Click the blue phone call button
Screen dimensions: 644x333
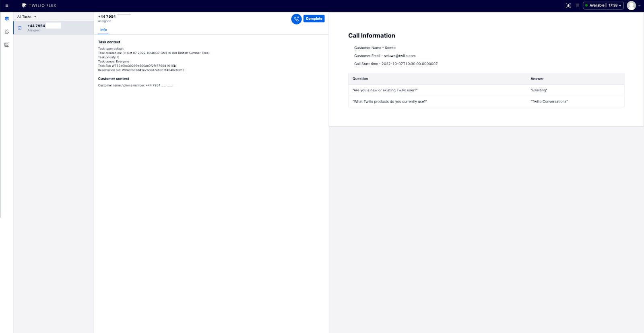(296, 19)
